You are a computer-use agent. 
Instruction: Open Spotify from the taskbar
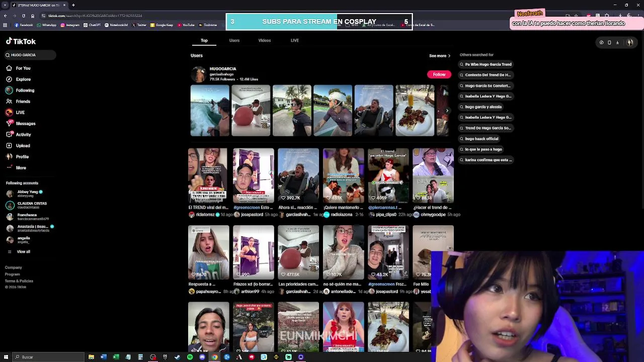(190, 357)
